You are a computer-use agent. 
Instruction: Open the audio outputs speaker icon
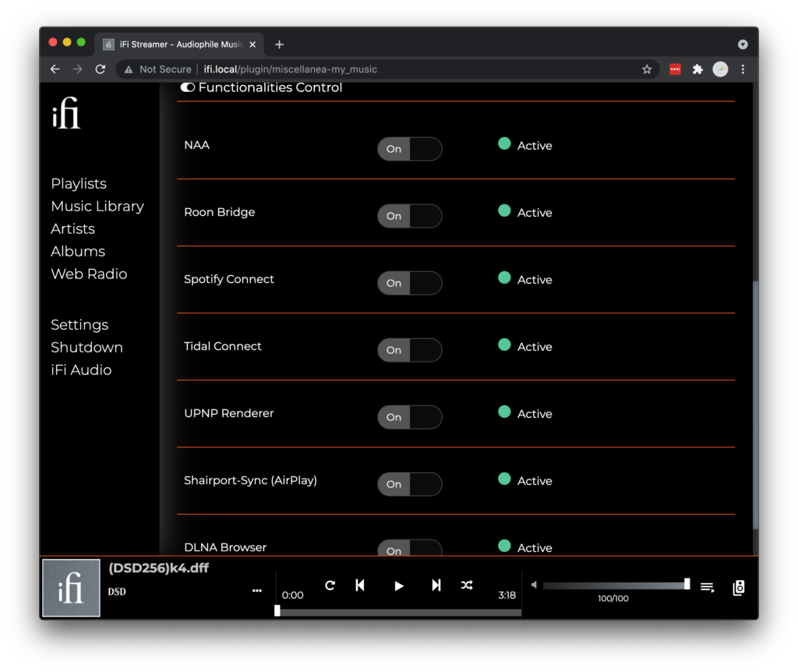point(739,588)
